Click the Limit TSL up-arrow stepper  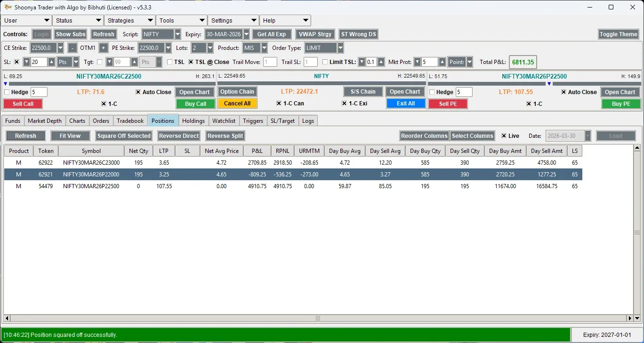pos(381,62)
